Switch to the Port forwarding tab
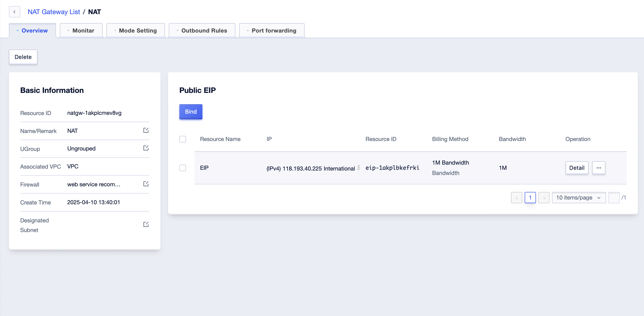 272,31
